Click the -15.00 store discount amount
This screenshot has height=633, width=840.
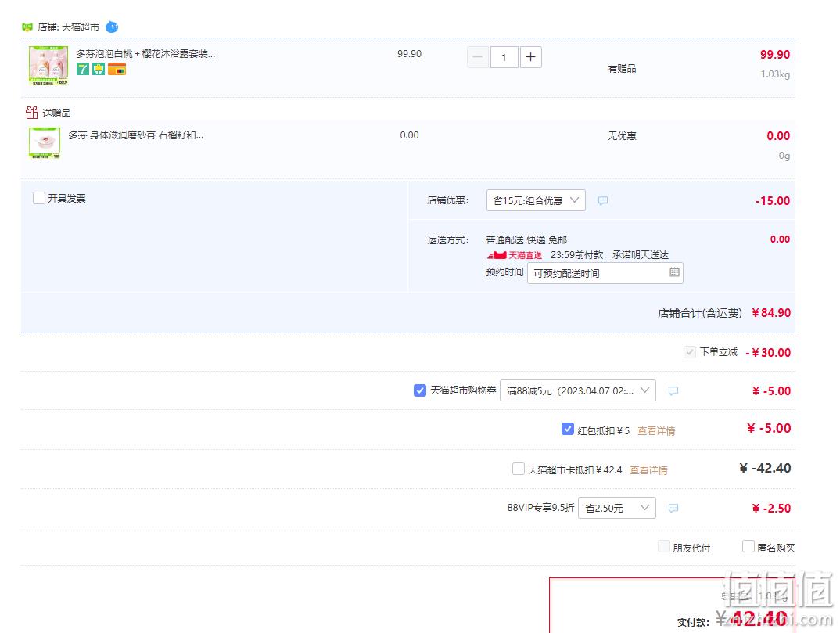point(773,201)
